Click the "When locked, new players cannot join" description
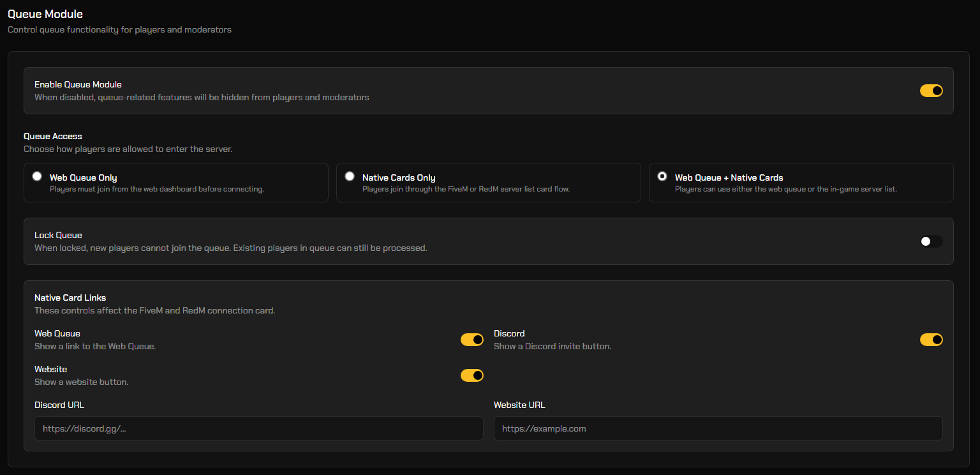Screen dimensions: 980x475 pyautogui.click(x=231, y=248)
